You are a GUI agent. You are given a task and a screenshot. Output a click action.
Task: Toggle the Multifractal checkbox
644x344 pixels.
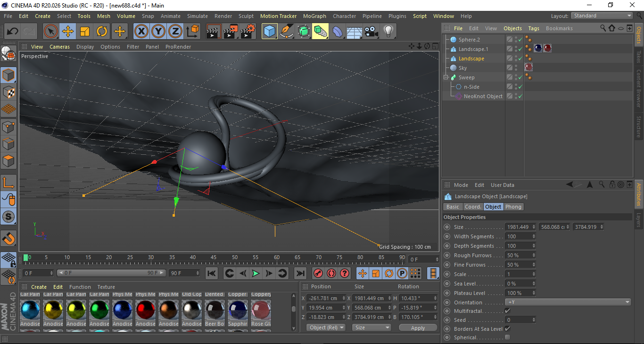click(507, 311)
